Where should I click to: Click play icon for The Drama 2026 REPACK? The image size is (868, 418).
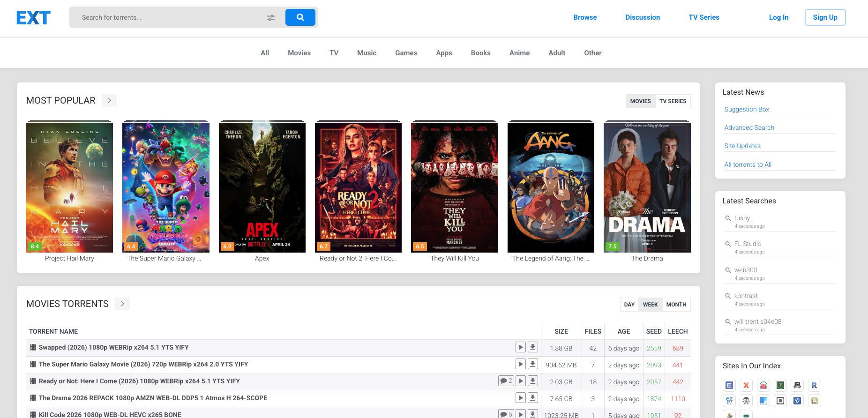click(x=521, y=398)
